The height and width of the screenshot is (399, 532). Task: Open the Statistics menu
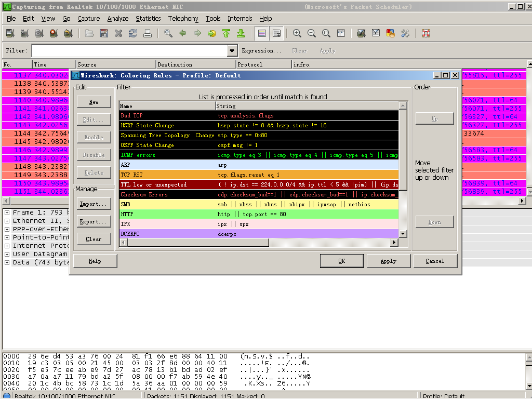[x=148, y=19]
